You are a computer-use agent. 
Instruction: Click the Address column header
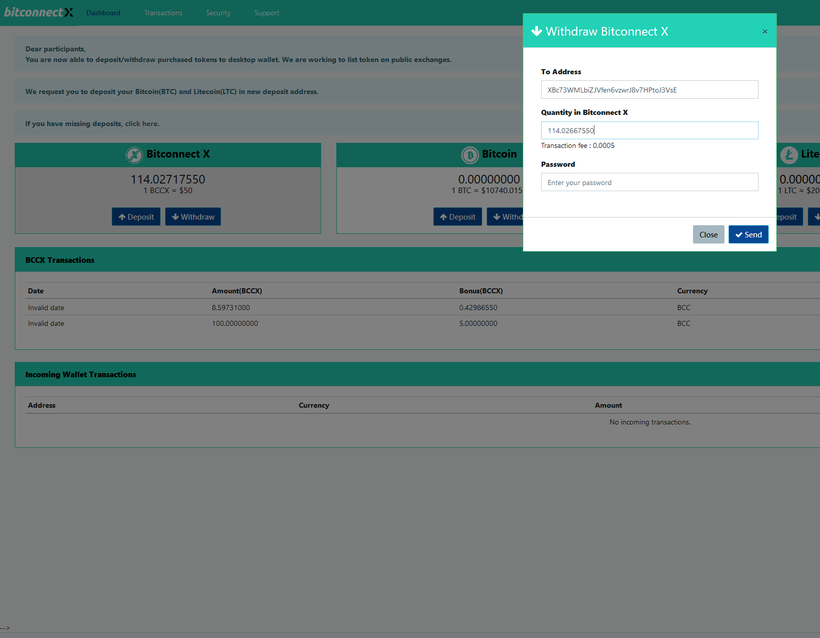(x=41, y=405)
